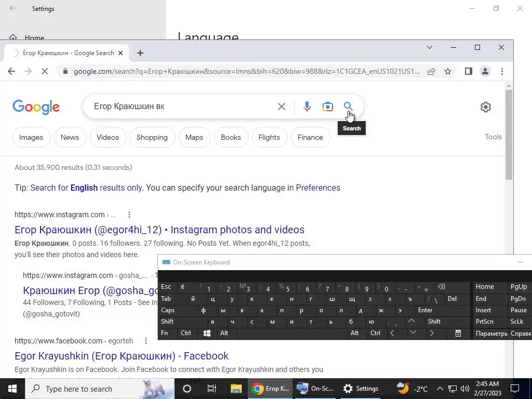Share this page icon in address bar
532x399 pixels.
[431, 71]
